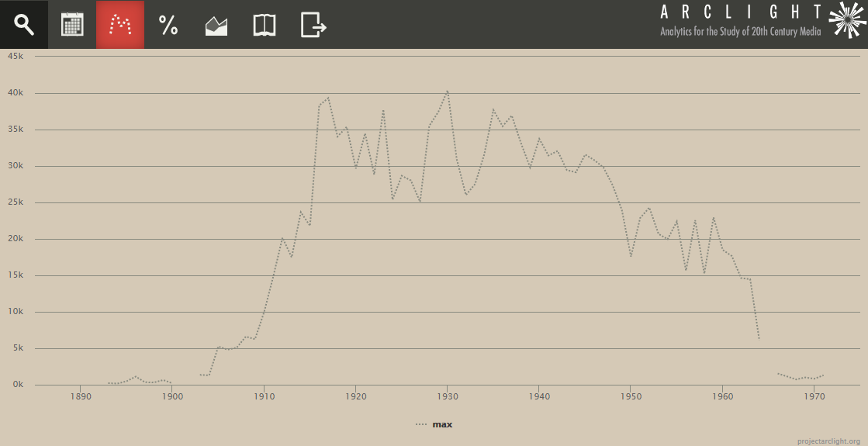
Task: Toggle the dotted line graph mode icon
Action: [x=120, y=25]
